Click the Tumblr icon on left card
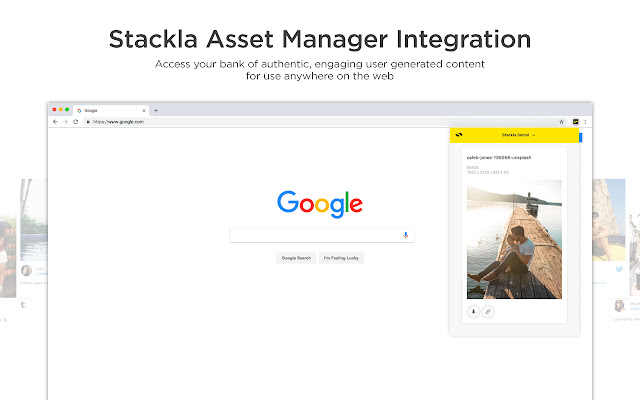The image size is (640, 400). (x=23, y=304)
